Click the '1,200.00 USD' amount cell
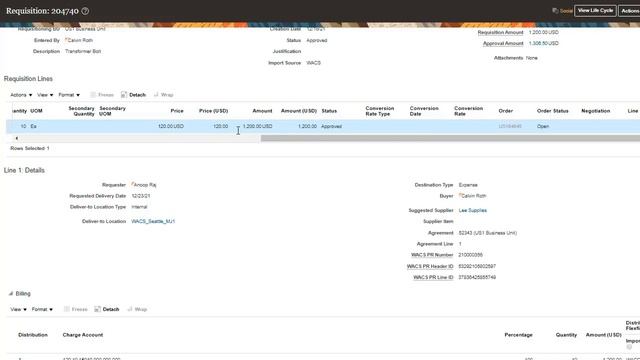The width and height of the screenshot is (640, 360). pyautogui.click(x=257, y=127)
